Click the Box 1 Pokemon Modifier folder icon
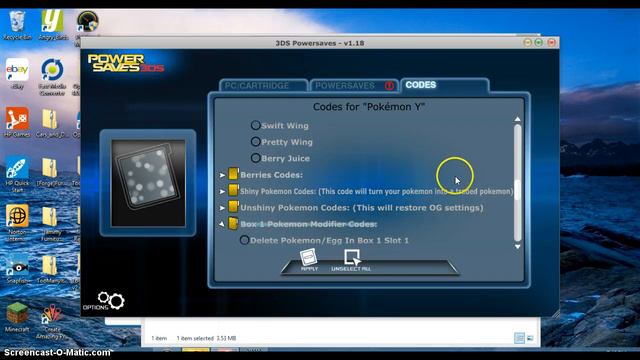 tap(233, 223)
